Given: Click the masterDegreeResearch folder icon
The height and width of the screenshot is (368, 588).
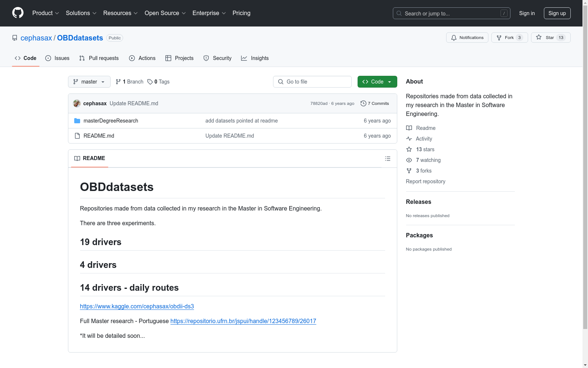Looking at the screenshot, I should tap(77, 121).
